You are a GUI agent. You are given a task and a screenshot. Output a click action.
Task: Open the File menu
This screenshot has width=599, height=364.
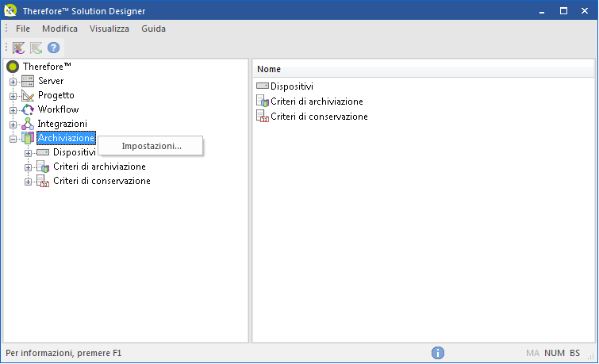23,29
